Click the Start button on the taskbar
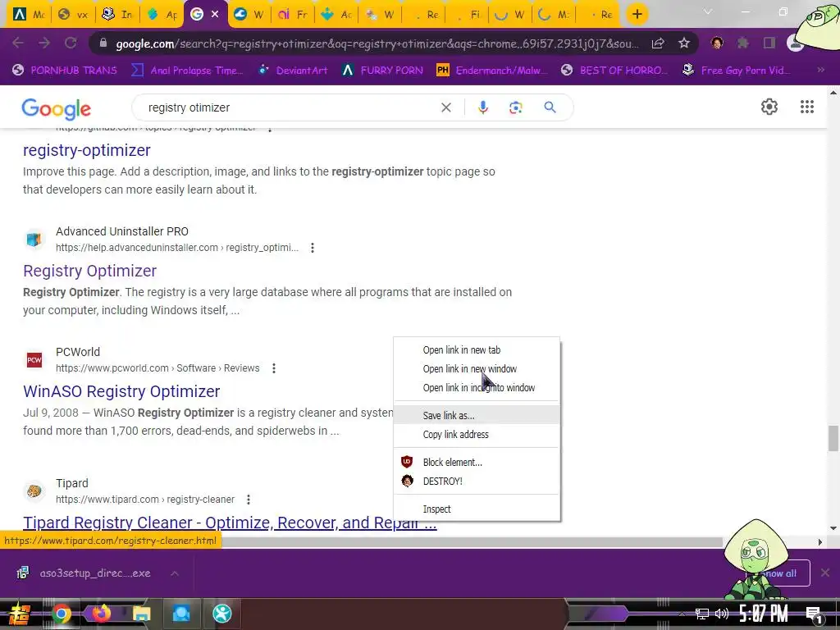The height and width of the screenshot is (630, 840). click(20, 614)
